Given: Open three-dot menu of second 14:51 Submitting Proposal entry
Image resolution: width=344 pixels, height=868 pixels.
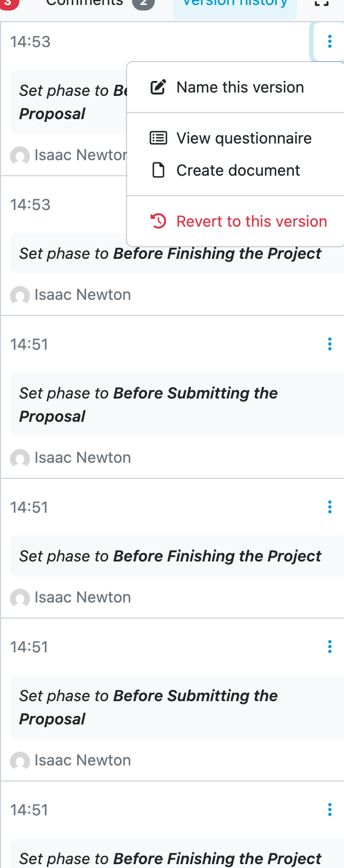Looking at the screenshot, I should click(330, 646).
